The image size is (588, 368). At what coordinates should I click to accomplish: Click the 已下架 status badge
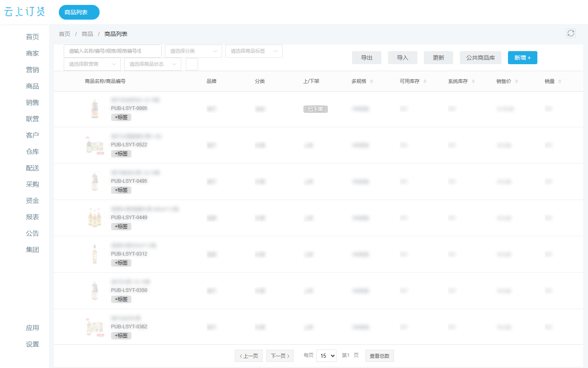(316, 109)
